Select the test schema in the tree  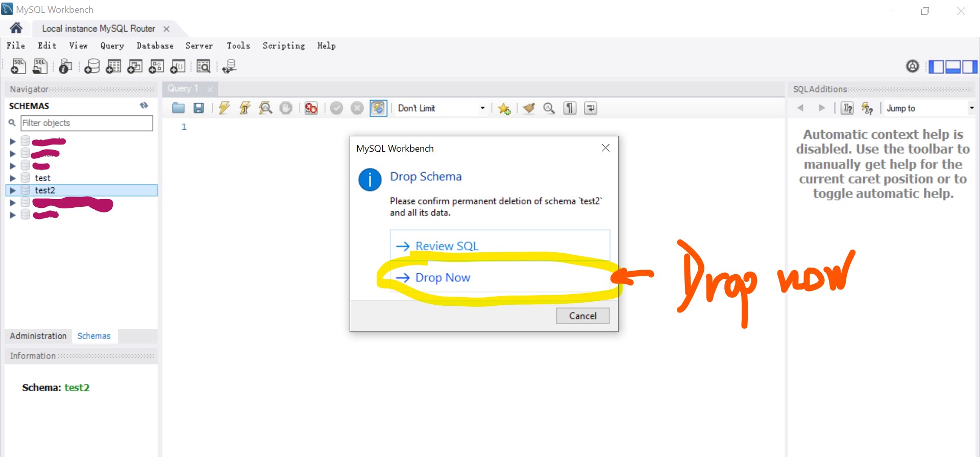(x=42, y=178)
